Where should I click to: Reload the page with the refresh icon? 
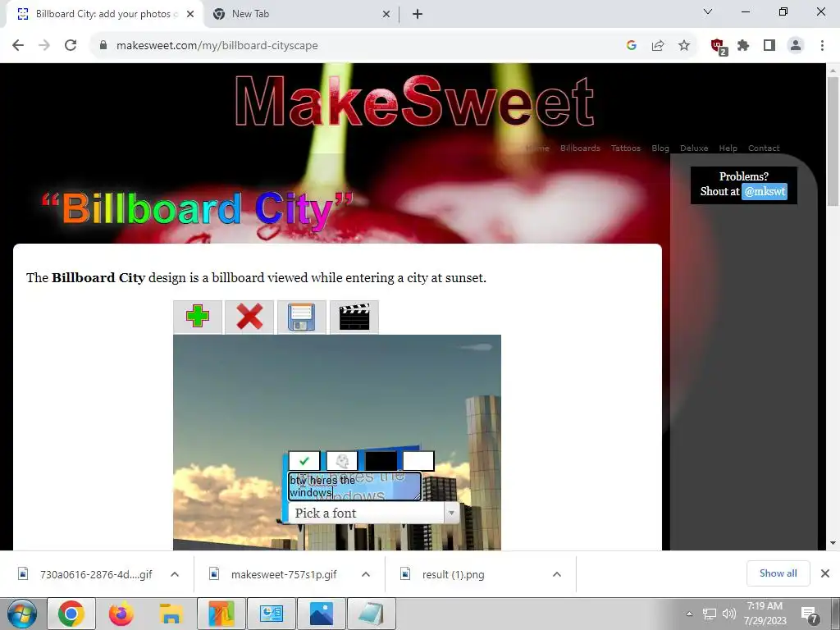71,46
